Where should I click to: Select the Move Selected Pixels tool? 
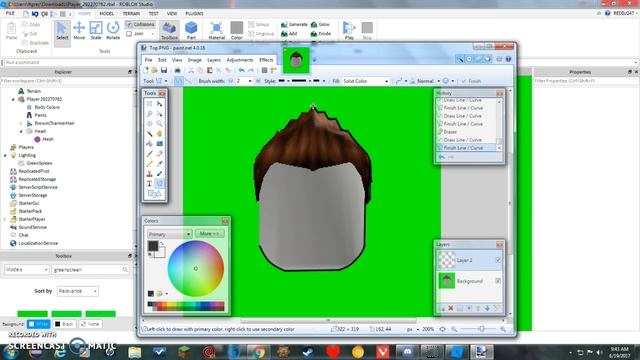coord(160,104)
